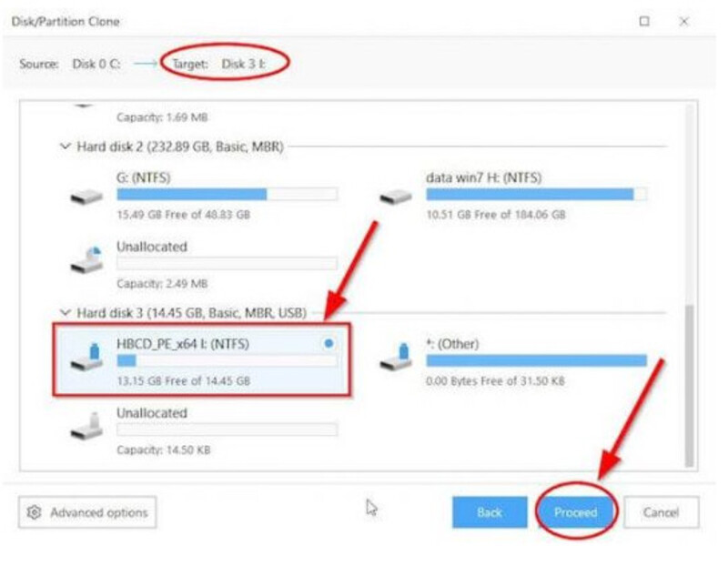This screenshot has width=728, height=566.
Task: Click the *: (Other) USB drive icon
Action: pyautogui.click(x=396, y=357)
